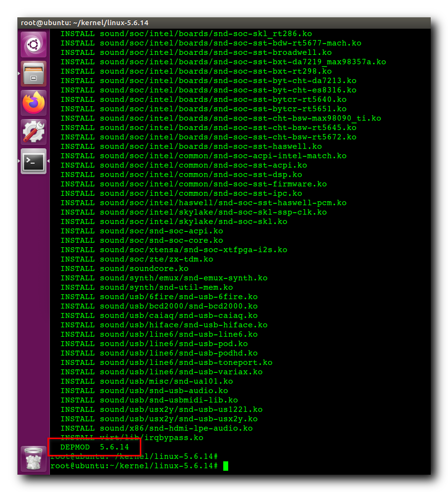Click the line virt/lib/irqbypass.ko
The image size is (448, 492).
coord(132,438)
